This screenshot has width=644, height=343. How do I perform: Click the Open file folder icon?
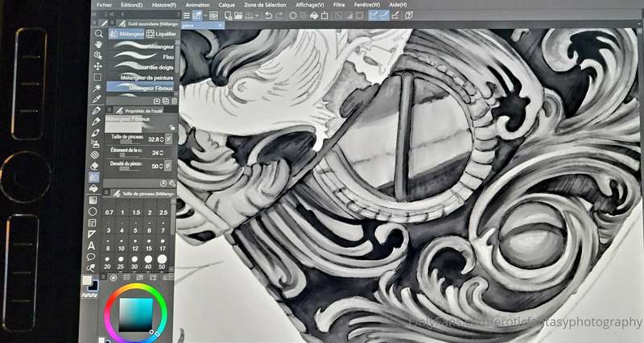238,15
